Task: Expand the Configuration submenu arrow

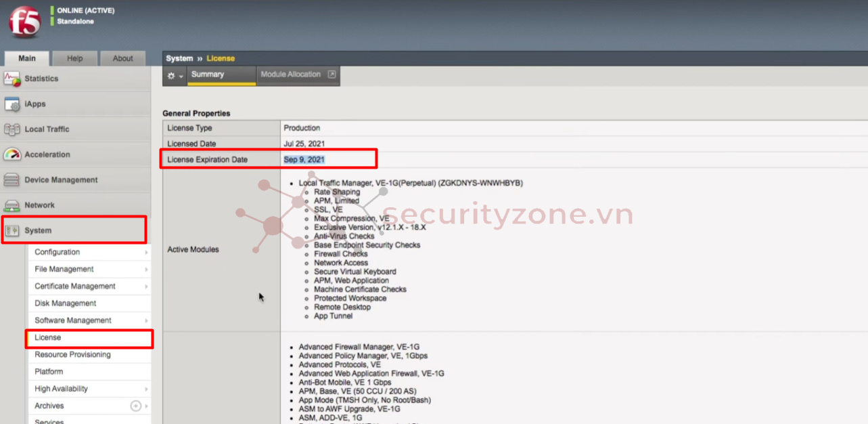Action: tap(146, 252)
